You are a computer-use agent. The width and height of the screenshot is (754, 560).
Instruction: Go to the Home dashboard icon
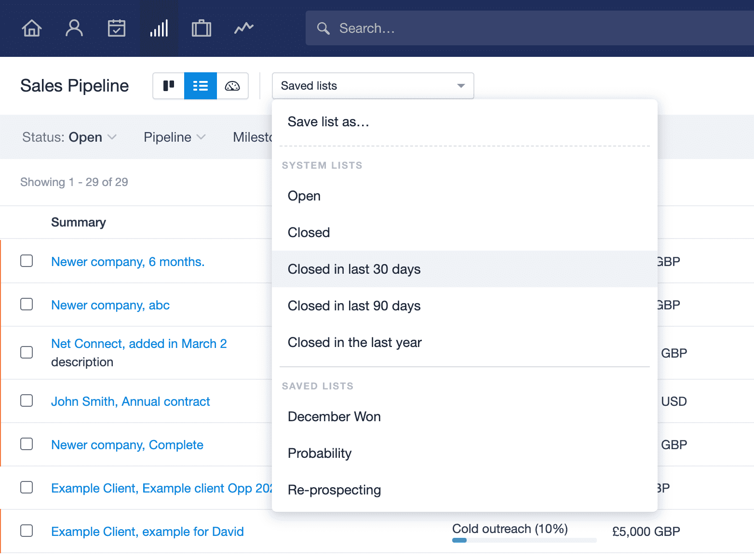pyautogui.click(x=32, y=28)
